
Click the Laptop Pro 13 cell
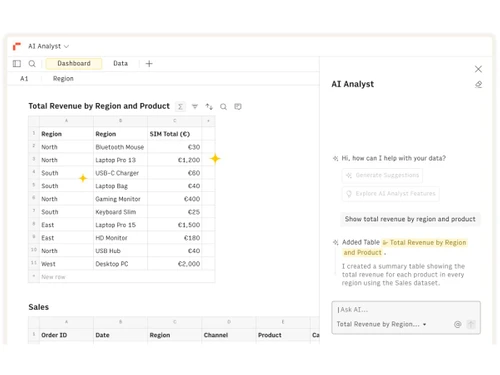(x=120, y=160)
